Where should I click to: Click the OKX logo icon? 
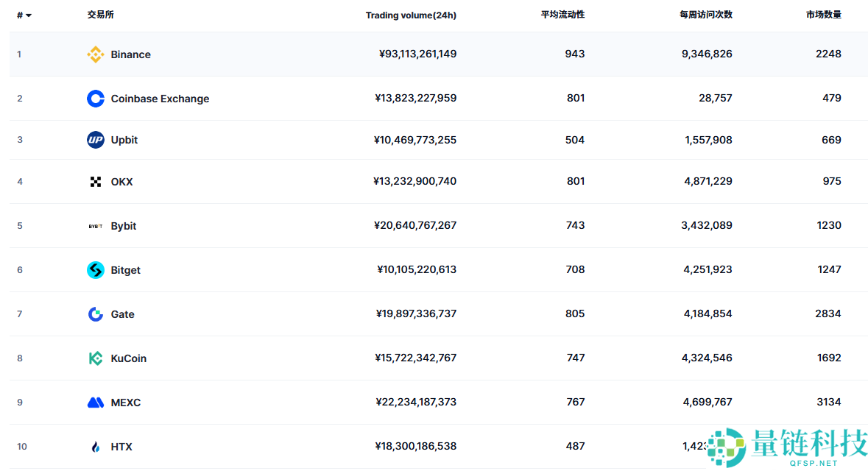point(95,182)
